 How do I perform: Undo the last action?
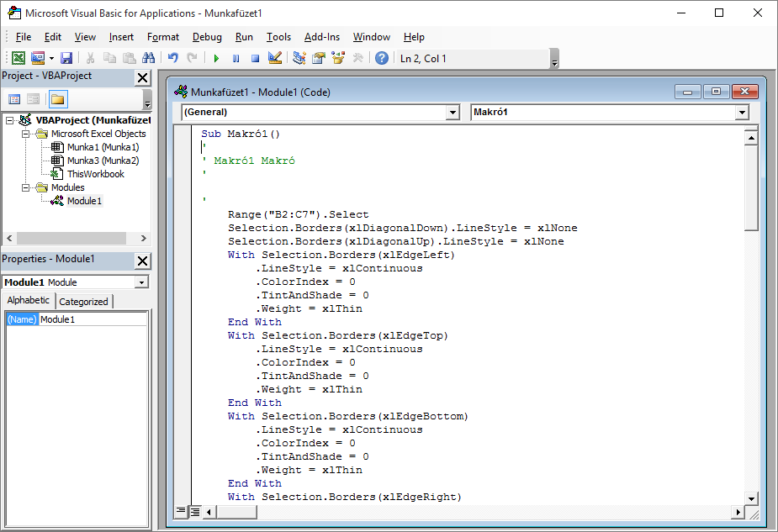pos(172,58)
